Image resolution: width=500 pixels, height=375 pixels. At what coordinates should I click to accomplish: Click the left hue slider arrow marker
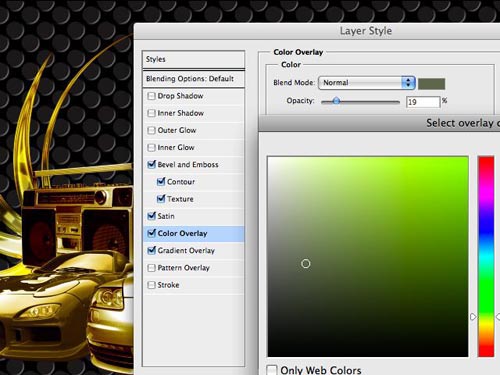[473, 316]
